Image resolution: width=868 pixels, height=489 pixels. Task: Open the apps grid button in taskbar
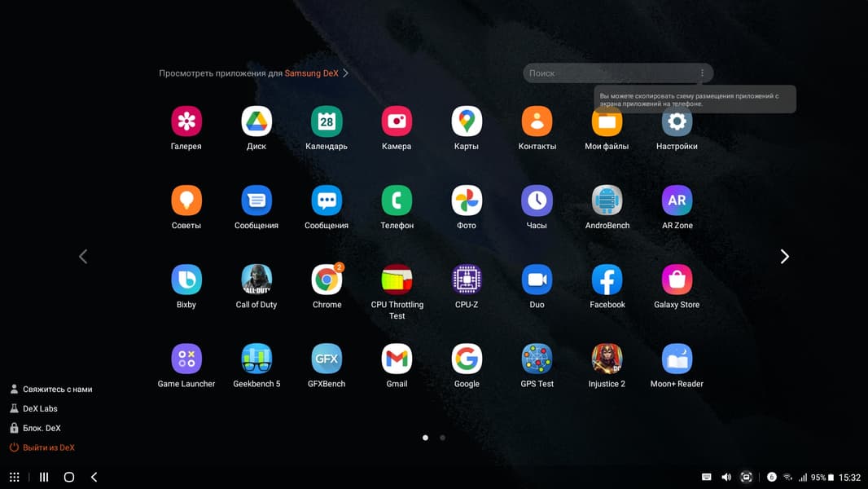tap(15, 477)
